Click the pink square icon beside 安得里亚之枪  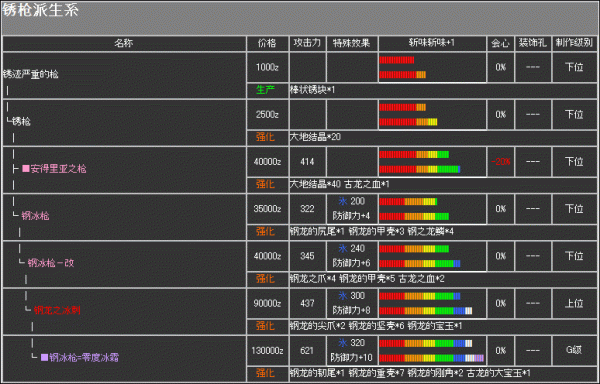[x=26, y=169]
